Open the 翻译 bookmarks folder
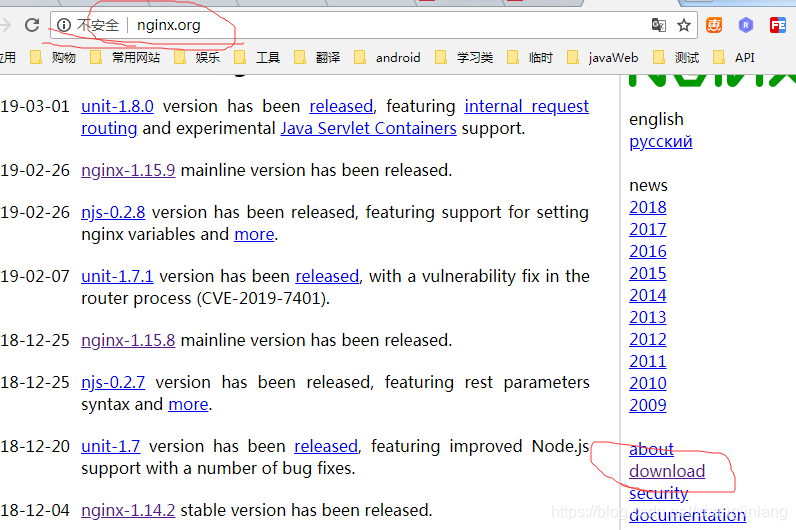The width and height of the screenshot is (796, 530). point(317,57)
